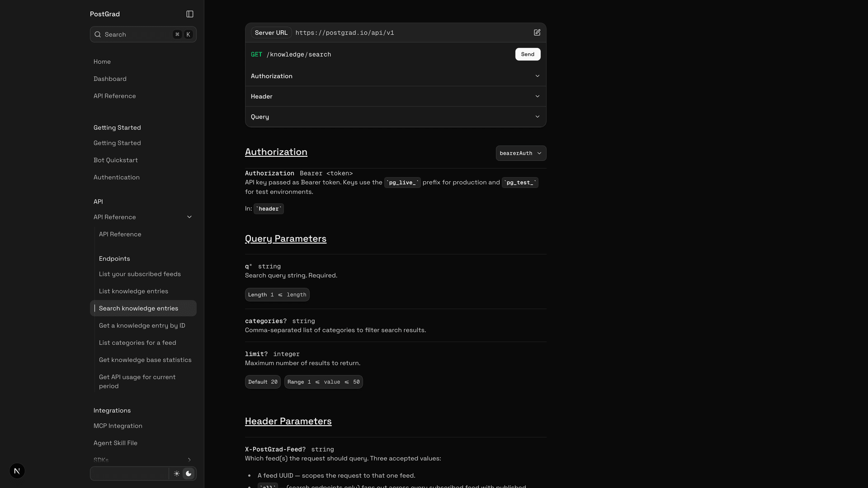Click the server URL https://postgrad.io/api/v1 text
This screenshot has height=488, width=868.
coord(345,33)
